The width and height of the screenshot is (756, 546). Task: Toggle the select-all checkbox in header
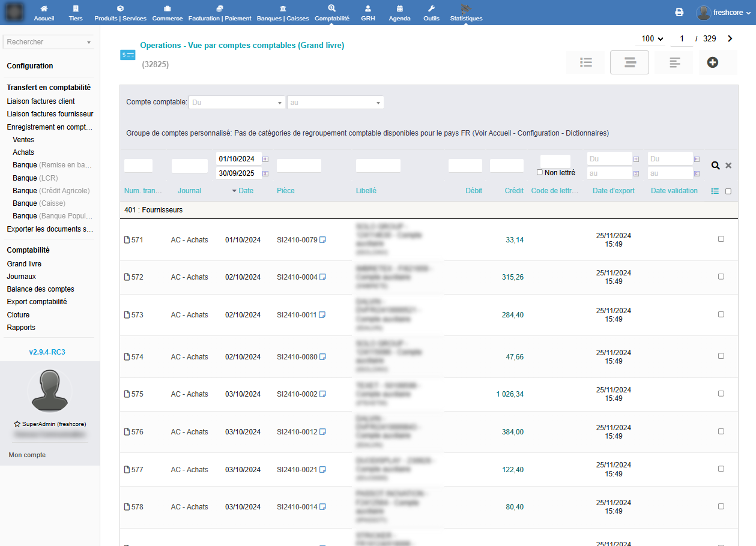click(728, 191)
